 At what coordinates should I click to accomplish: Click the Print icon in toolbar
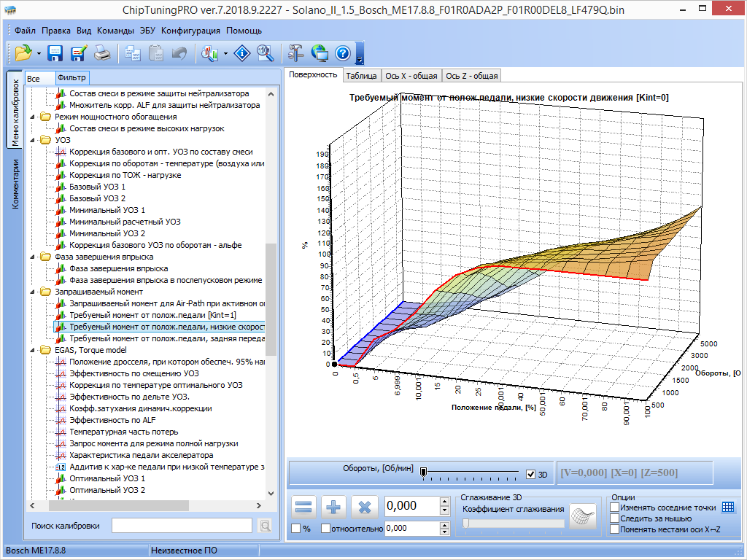coord(101,52)
